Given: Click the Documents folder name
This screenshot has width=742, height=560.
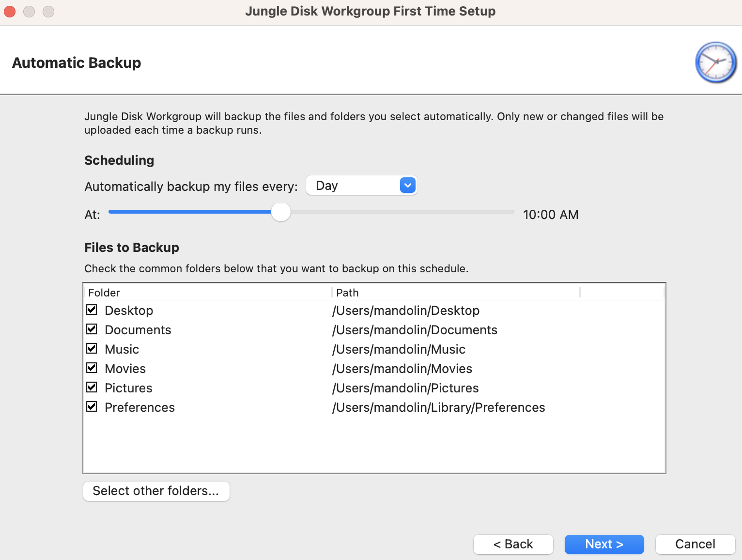Looking at the screenshot, I should pos(138,330).
